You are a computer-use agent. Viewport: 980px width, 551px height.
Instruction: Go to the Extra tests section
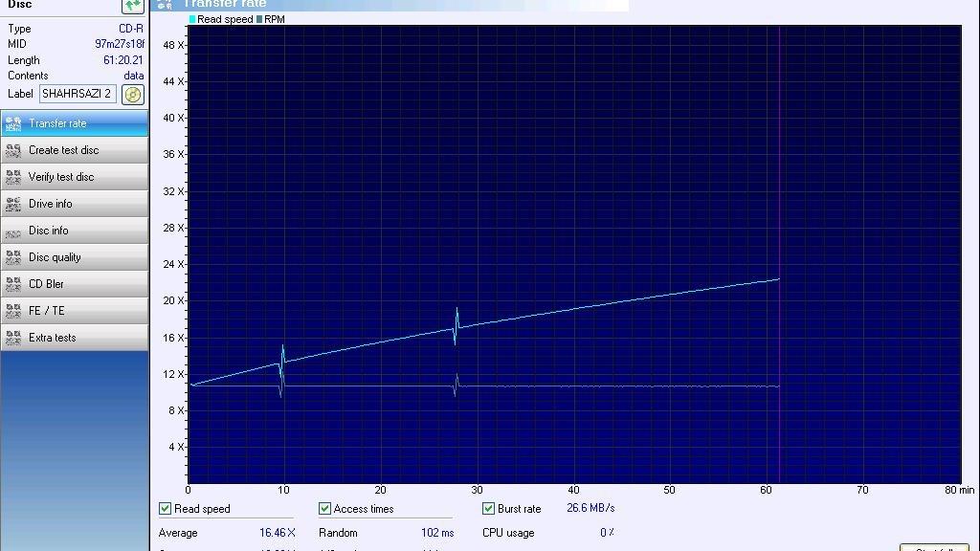click(52, 338)
